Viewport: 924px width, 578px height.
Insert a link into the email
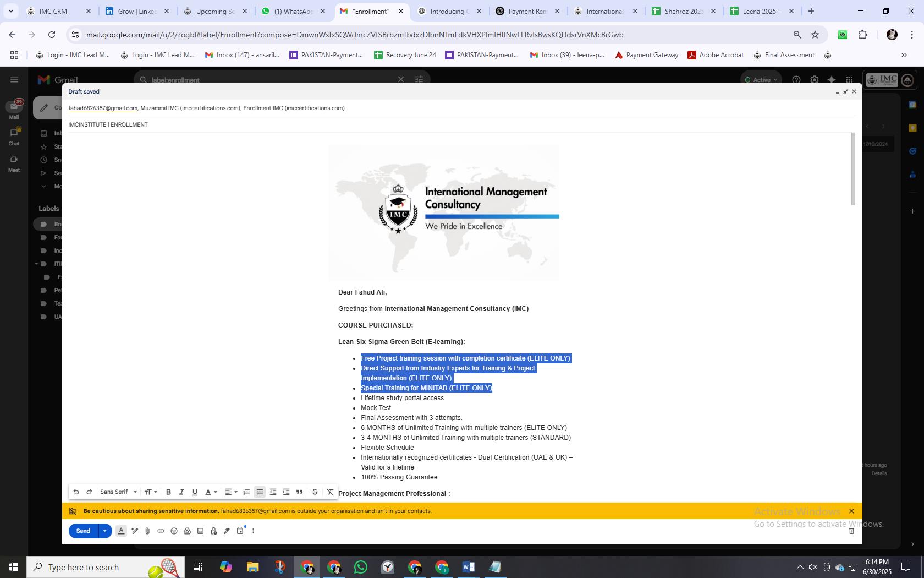(161, 531)
